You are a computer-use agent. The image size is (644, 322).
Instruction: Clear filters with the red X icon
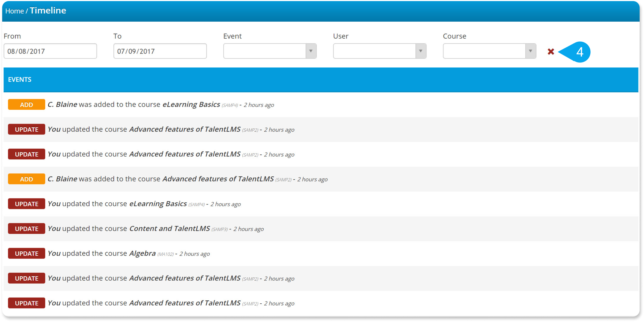(551, 51)
